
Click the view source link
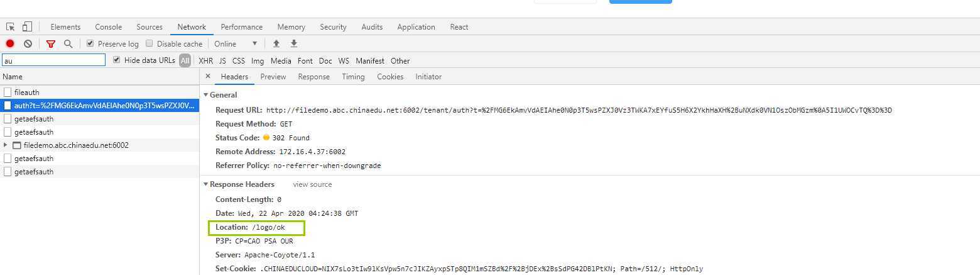(x=312, y=184)
